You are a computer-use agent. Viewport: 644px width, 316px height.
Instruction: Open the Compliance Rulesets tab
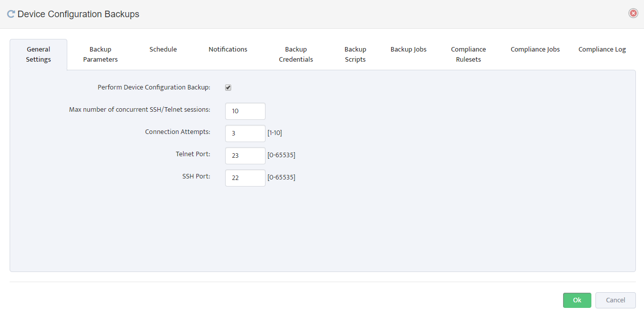coord(468,54)
